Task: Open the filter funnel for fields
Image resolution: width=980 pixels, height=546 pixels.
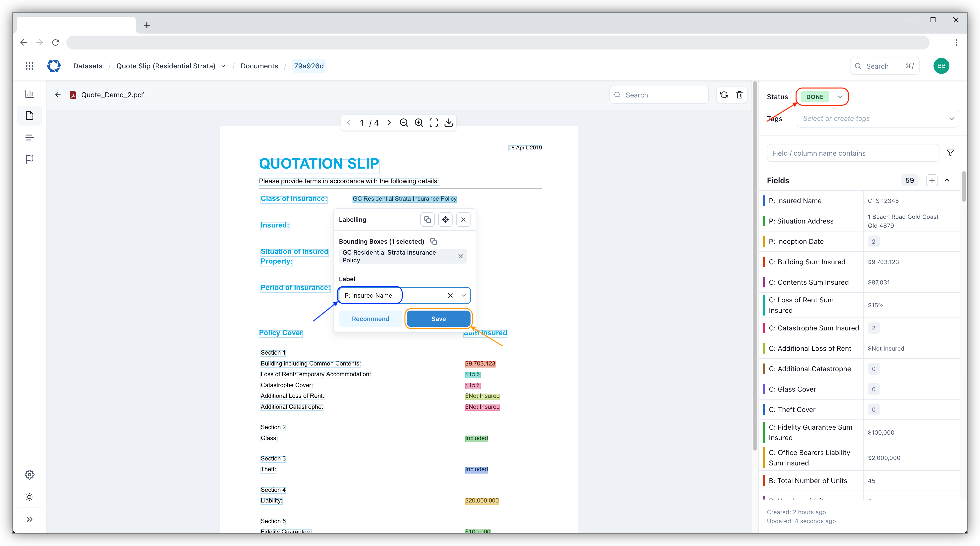Action: (950, 153)
